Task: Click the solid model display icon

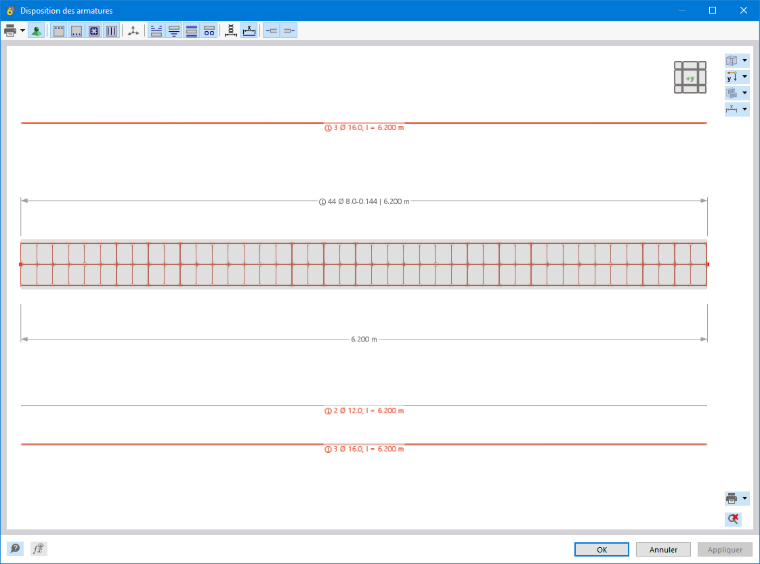Action: tap(731, 93)
